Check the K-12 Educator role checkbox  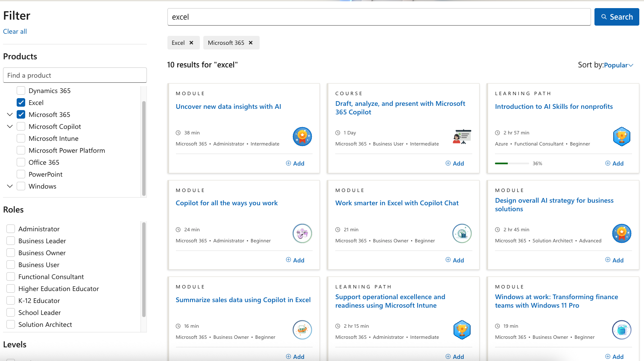[x=11, y=300]
